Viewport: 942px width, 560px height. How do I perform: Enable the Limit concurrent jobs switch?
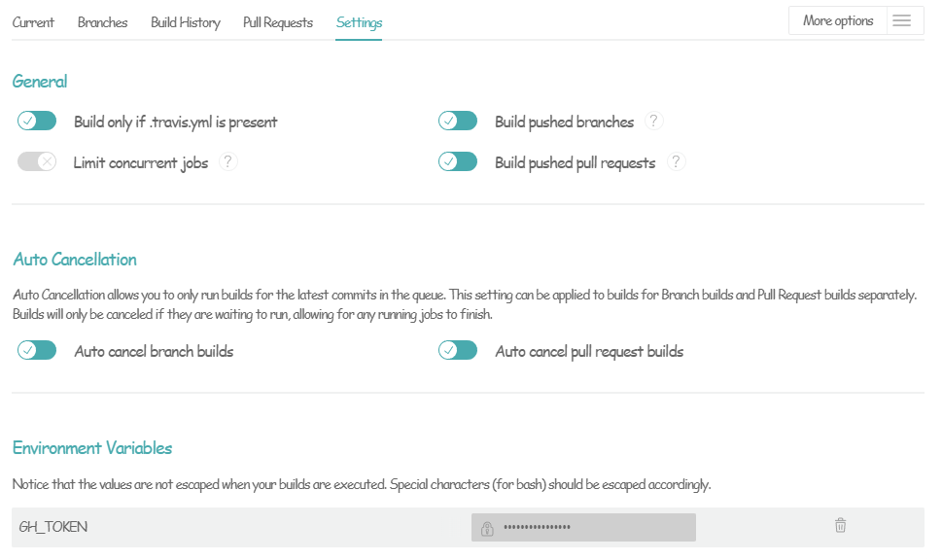click(x=37, y=162)
